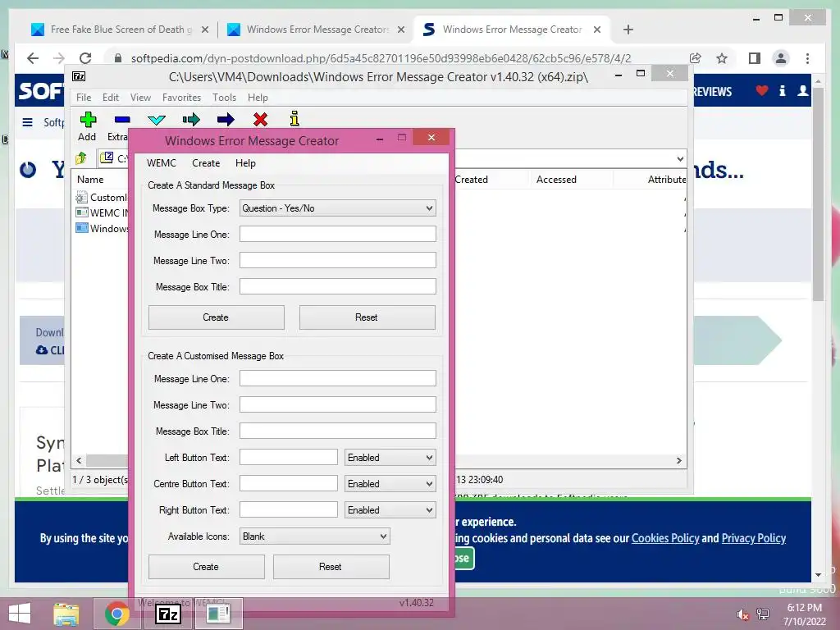Screen dimensions: 840x630
Task: Open Right Button Text Enabled dropdown
Action: (390, 509)
